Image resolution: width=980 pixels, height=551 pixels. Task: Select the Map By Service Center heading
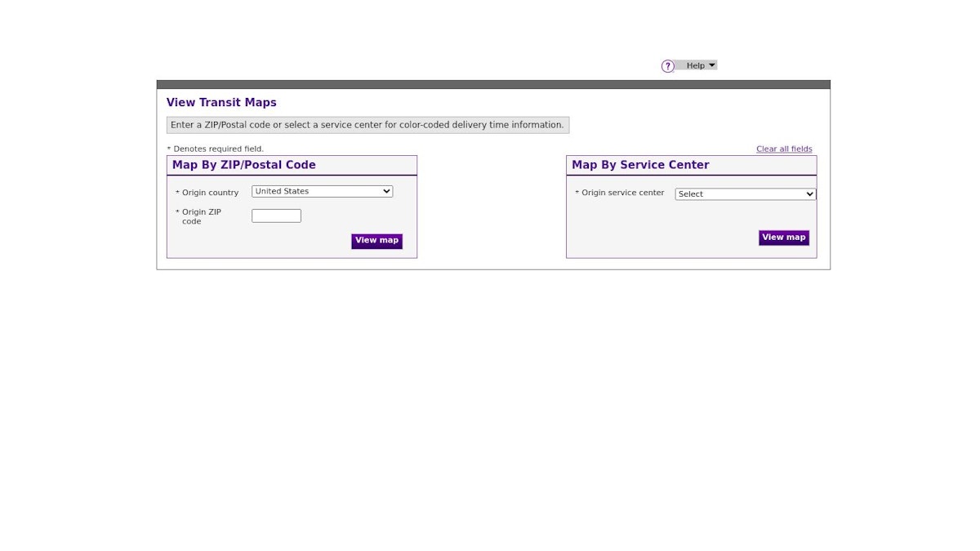click(640, 165)
